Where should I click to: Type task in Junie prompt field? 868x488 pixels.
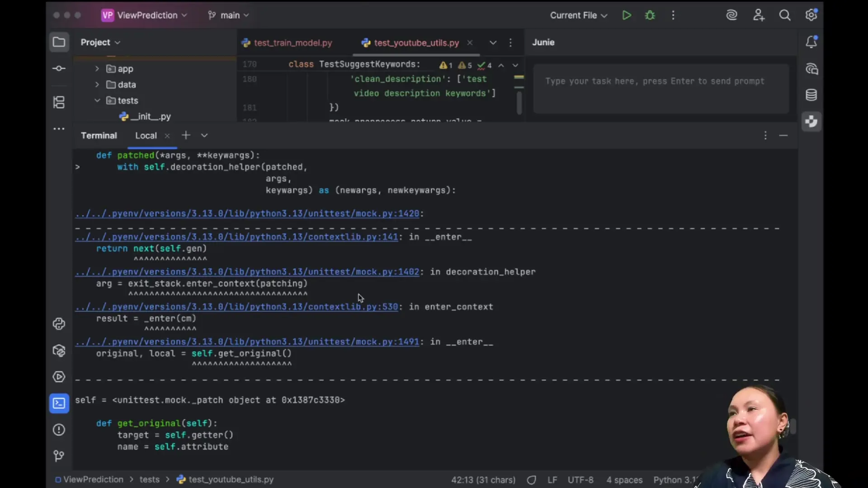pyautogui.click(x=661, y=89)
